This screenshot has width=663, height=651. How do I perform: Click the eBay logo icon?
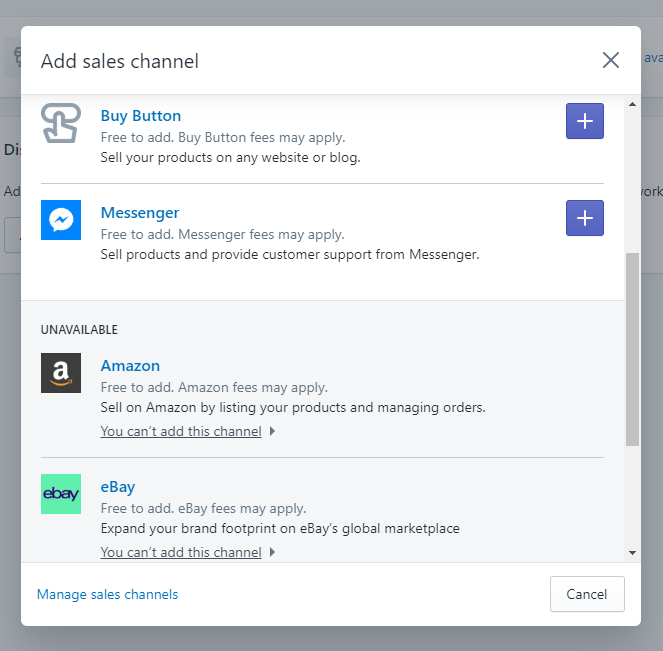tap(60, 494)
